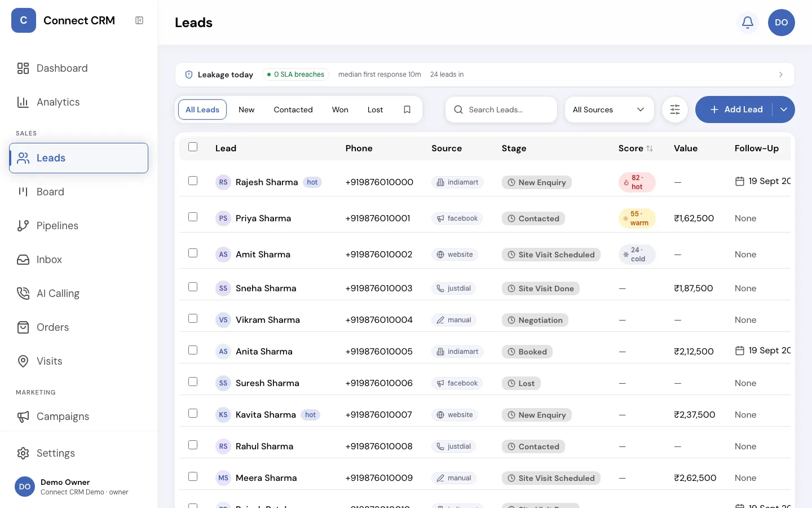This screenshot has width=812, height=508.
Task: Open filter settings sliders icon
Action: (x=675, y=110)
